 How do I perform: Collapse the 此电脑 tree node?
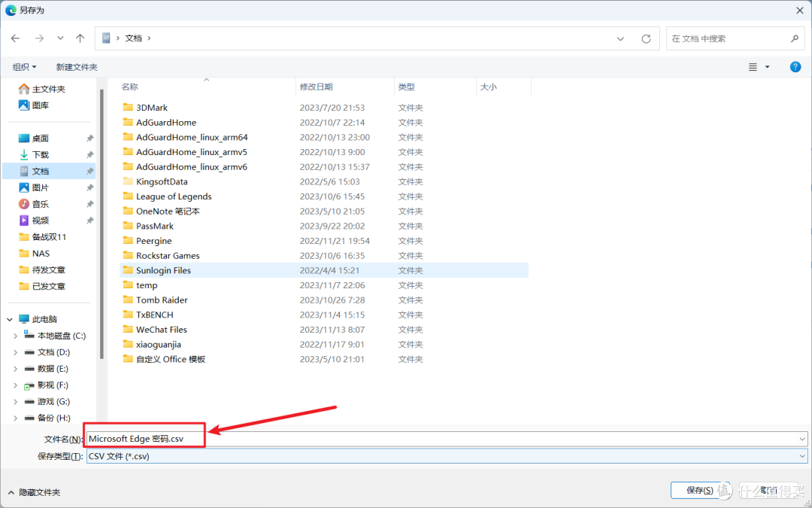pyautogui.click(x=10, y=320)
